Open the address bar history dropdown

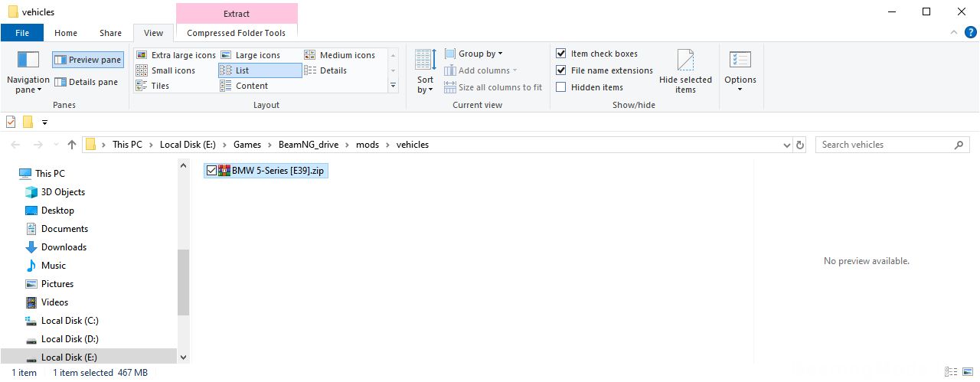[787, 145]
